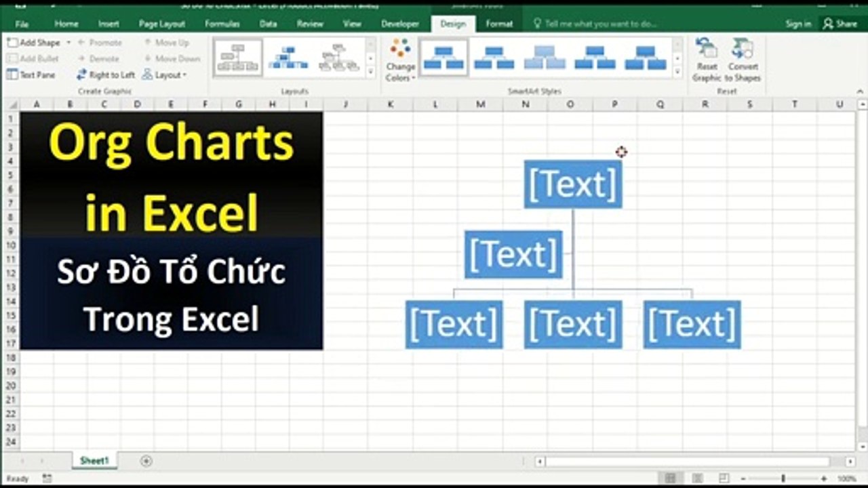Image resolution: width=868 pixels, height=488 pixels.
Task: Switch to the Insert tab
Action: 108,24
